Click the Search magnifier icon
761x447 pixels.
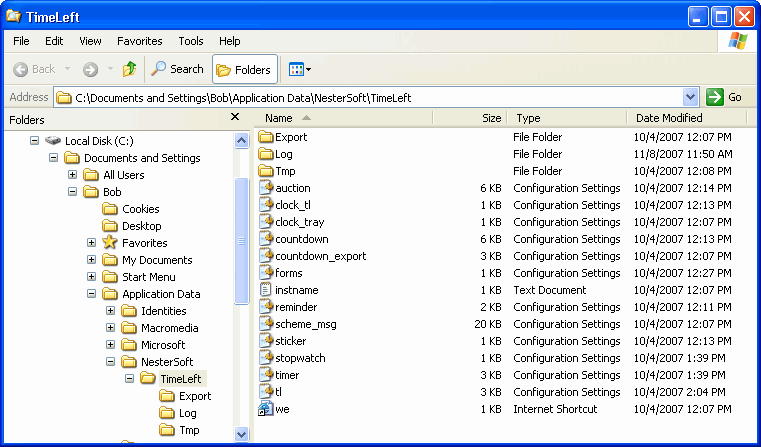[158, 69]
